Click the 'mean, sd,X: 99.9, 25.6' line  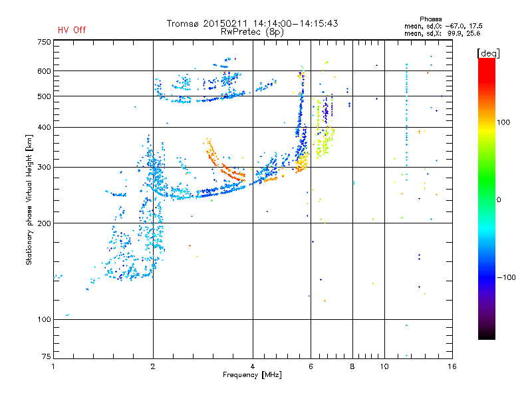click(442, 33)
